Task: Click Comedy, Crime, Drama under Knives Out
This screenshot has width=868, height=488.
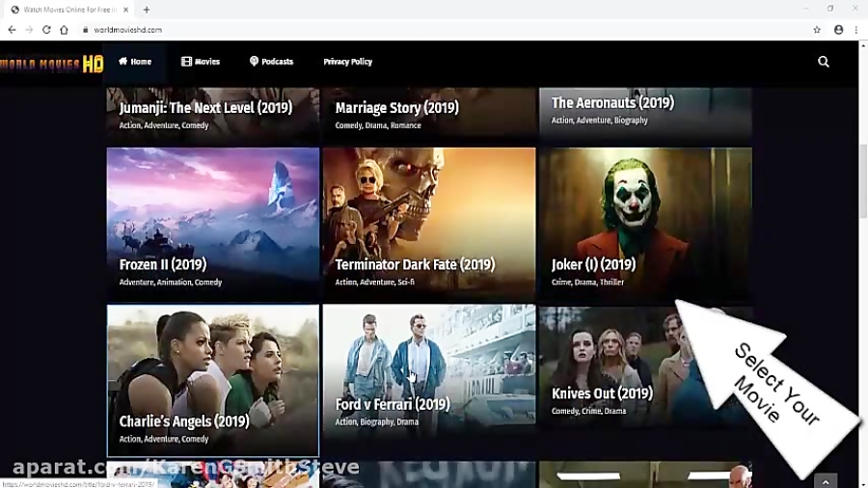Action: [x=589, y=411]
